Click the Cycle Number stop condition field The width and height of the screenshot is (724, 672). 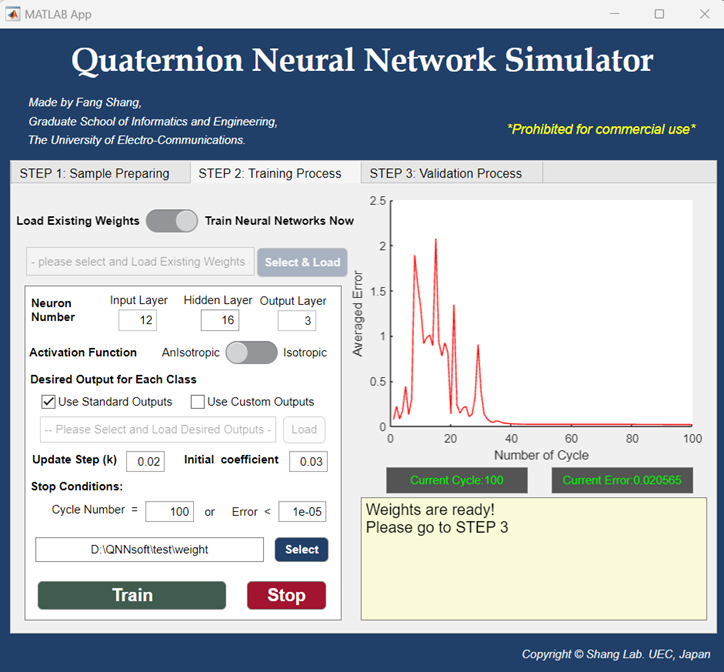(169, 511)
